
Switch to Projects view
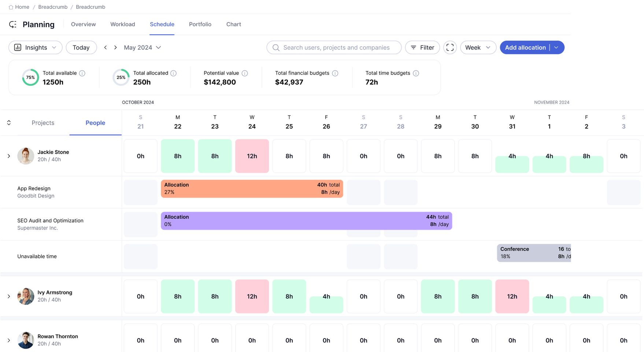click(x=43, y=123)
